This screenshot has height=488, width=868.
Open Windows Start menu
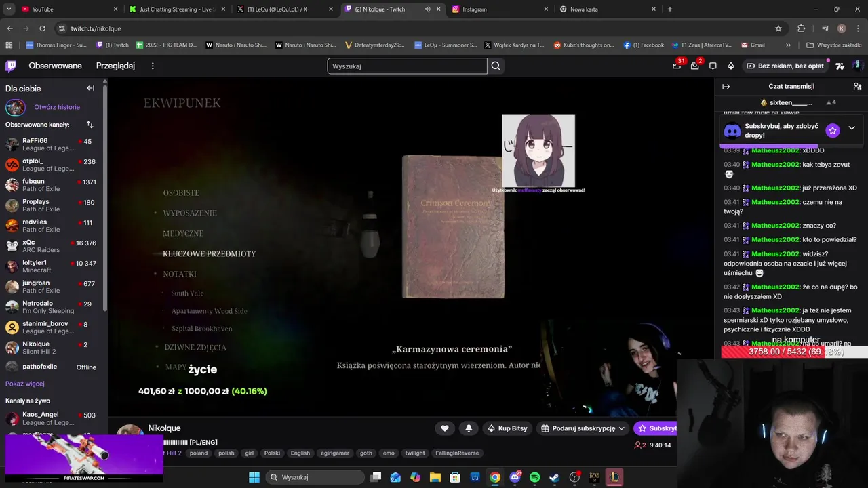[254, 477]
